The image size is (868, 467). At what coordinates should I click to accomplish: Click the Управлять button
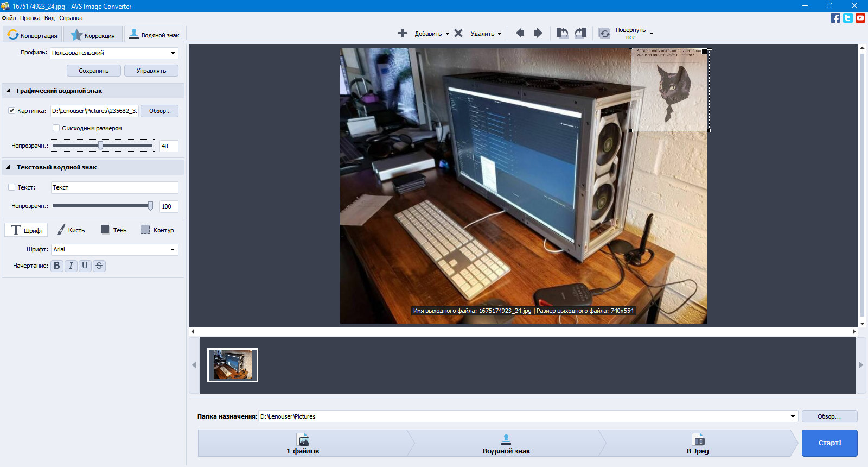(x=151, y=71)
